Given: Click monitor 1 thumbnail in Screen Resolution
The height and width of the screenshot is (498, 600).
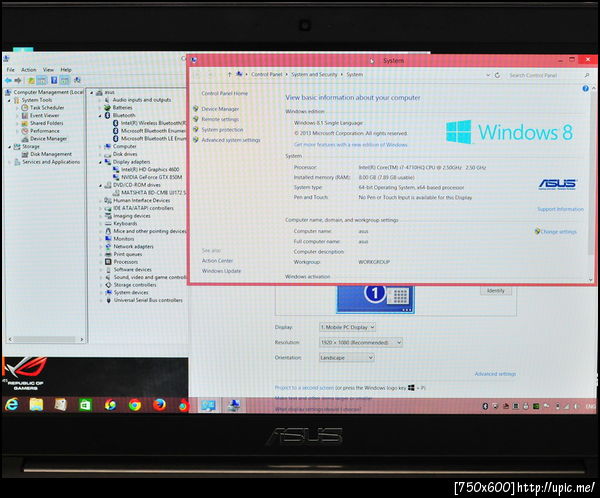Looking at the screenshot, I should [x=375, y=299].
